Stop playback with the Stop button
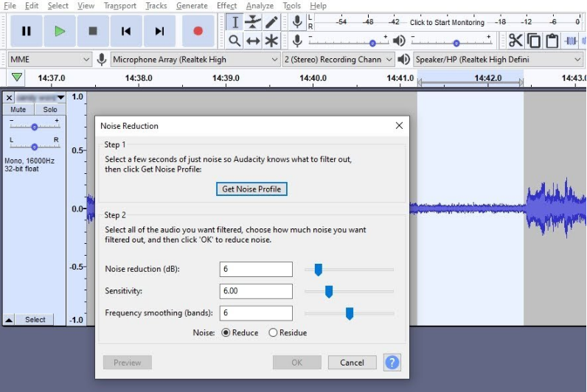587x392 pixels. coord(93,31)
